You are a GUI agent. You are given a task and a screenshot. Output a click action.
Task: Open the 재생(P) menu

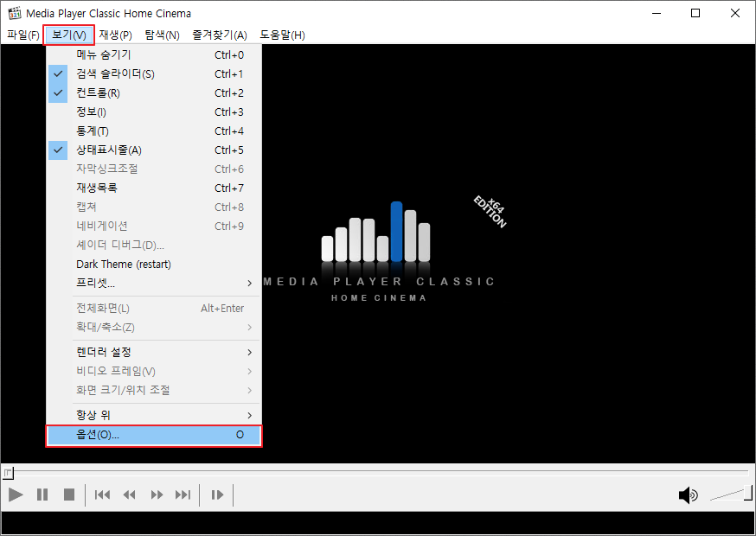point(116,35)
